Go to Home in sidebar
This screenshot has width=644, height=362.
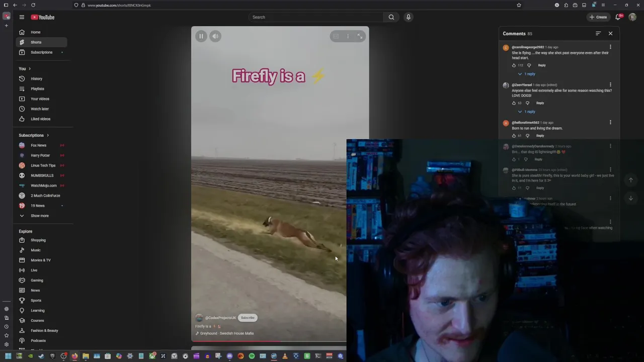[40, 32]
